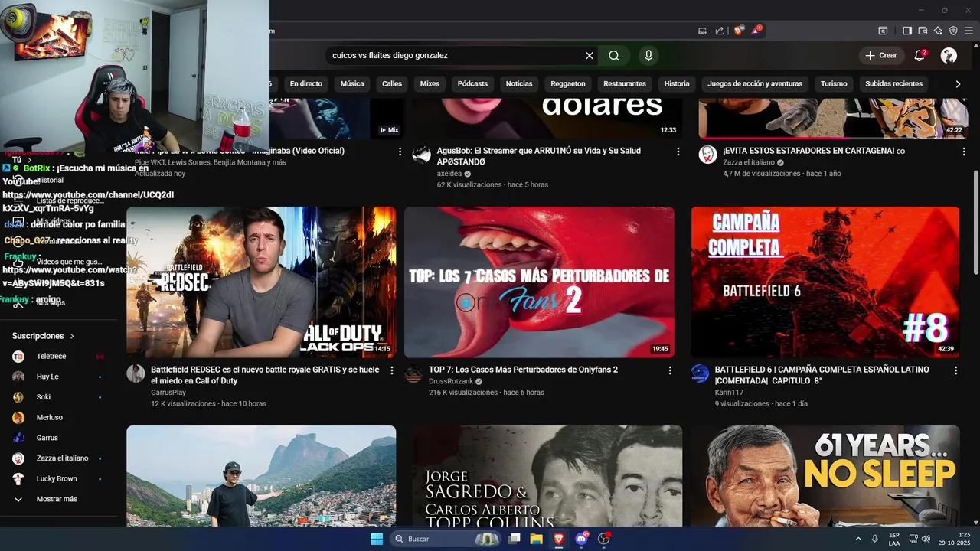Select the Subidas recientes filter chip

click(x=893, y=83)
